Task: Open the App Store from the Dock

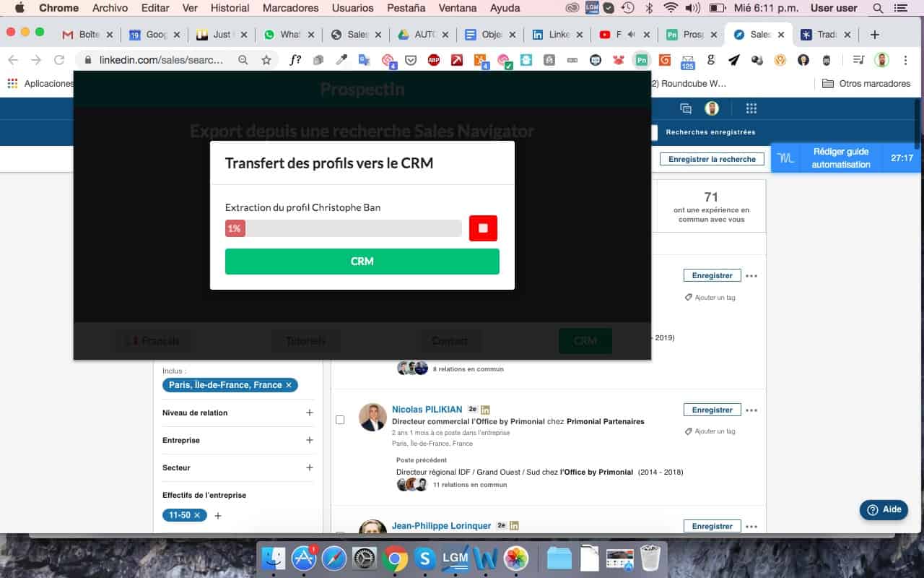Action: tap(304, 558)
